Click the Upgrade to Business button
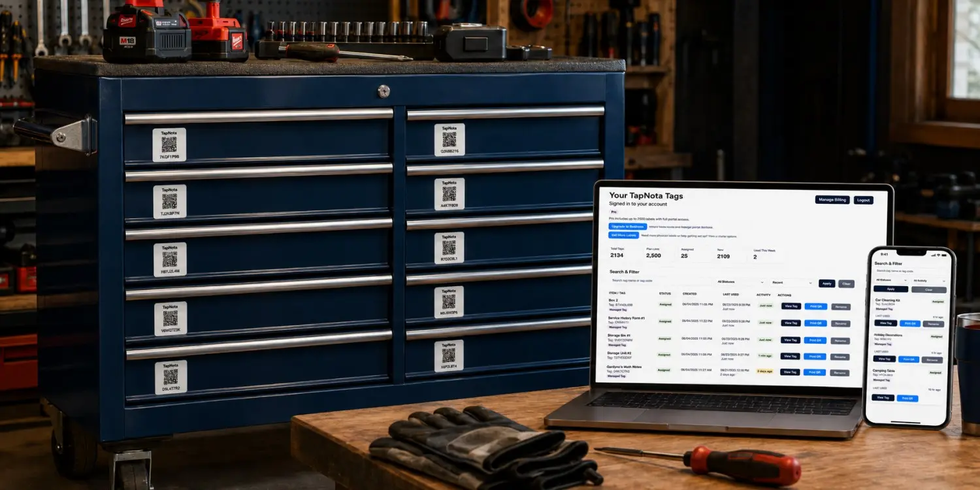Viewport: 980px width, 490px height. coord(628,227)
